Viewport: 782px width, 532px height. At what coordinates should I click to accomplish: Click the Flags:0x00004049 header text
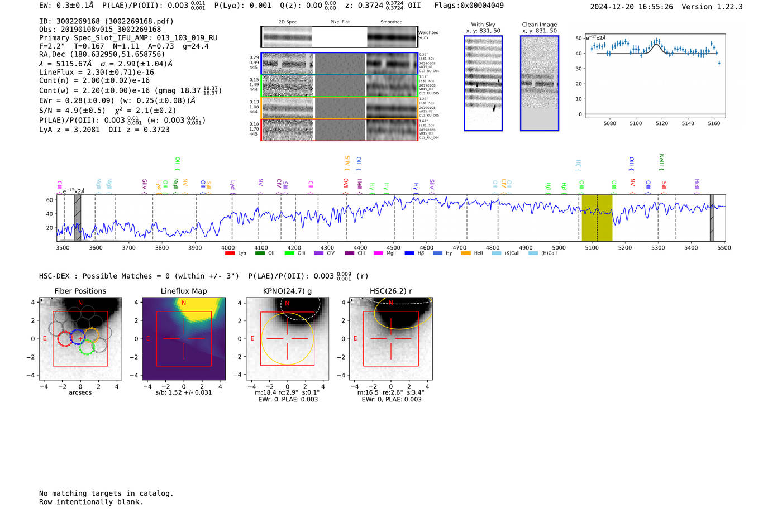coord(469,6)
